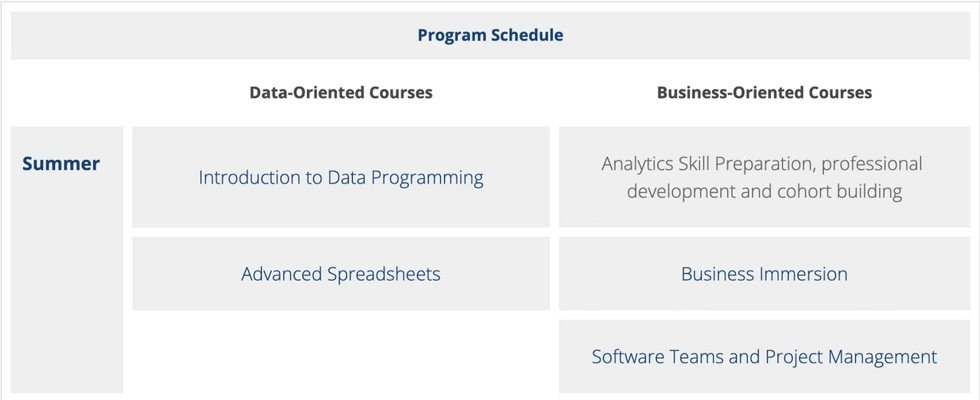Click the word "Spreadsheets" in the course link
The width and height of the screenshot is (980, 400).
click(x=384, y=274)
